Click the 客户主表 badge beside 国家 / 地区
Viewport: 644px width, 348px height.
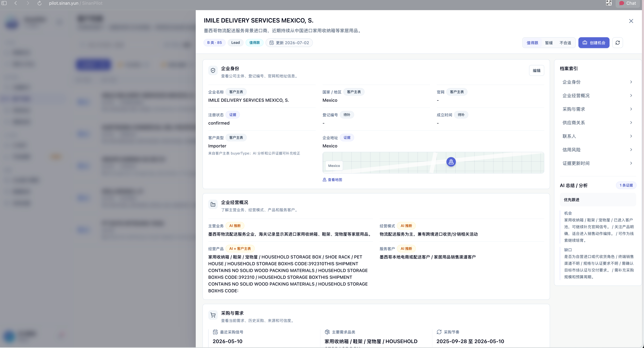(354, 92)
